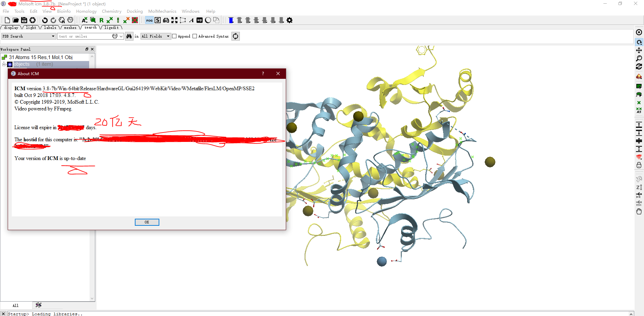The image size is (644, 316).
Task: Click the All tab below the Workspace Panel
Action: pyautogui.click(x=16, y=305)
